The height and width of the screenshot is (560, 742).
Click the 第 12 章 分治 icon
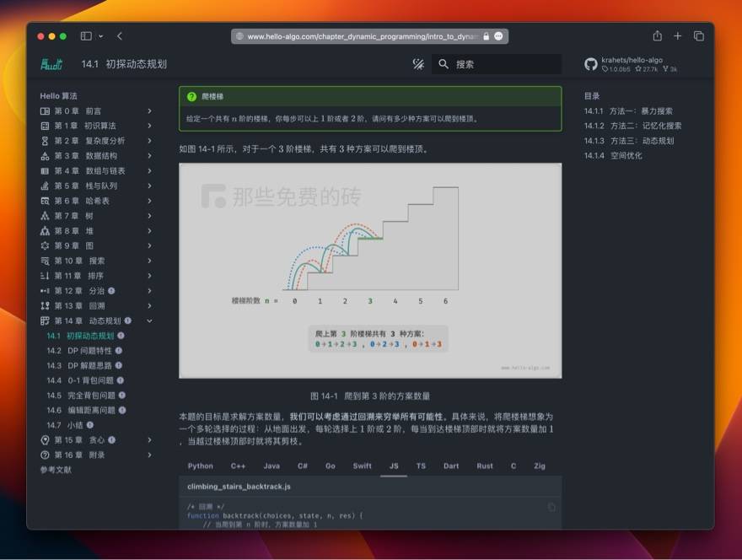click(45, 291)
